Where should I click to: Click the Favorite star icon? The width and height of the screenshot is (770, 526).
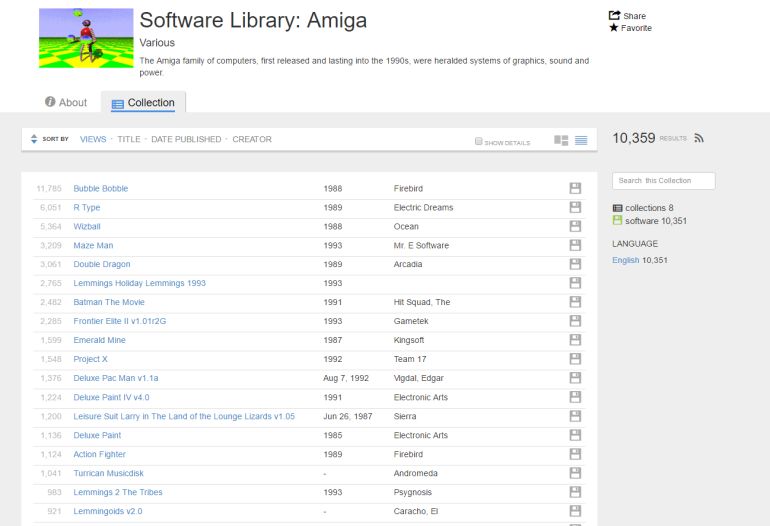click(x=614, y=28)
